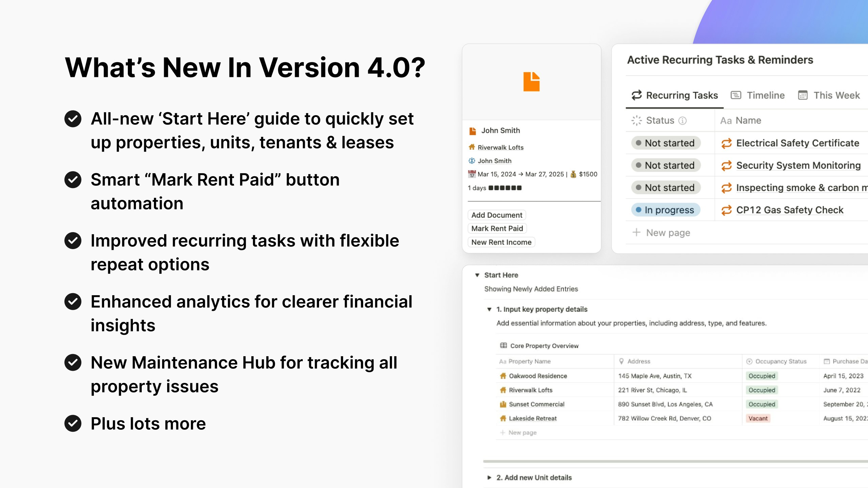This screenshot has height=488, width=868.
Task: Click the Status column info icon
Action: (x=683, y=121)
